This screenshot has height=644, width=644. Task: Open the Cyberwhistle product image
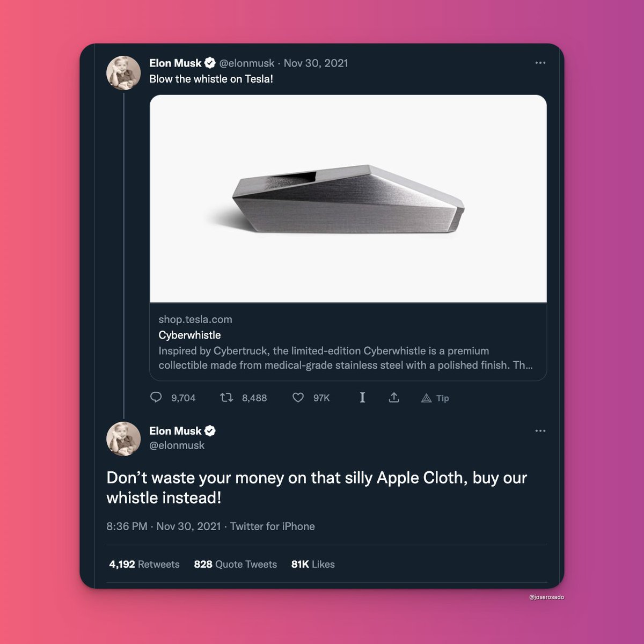(x=348, y=199)
